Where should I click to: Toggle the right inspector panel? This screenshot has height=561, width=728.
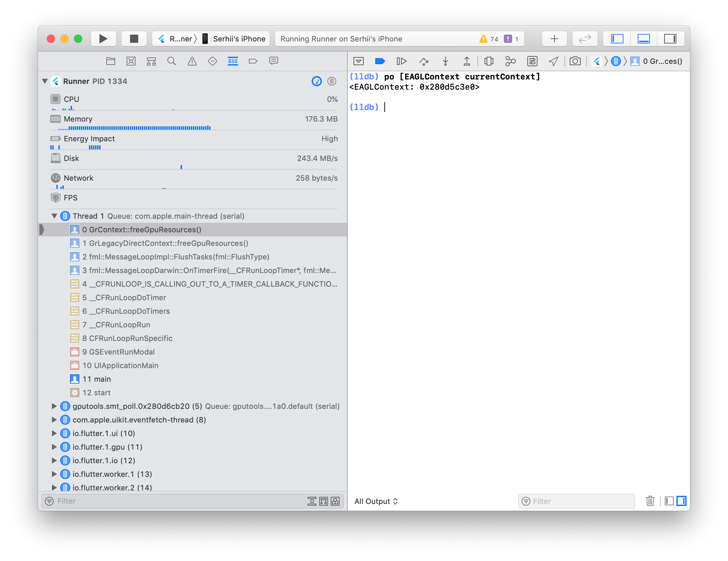pyautogui.click(x=670, y=39)
